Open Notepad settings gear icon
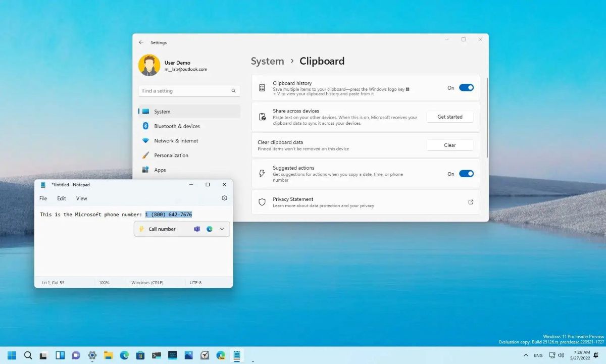 tap(224, 198)
